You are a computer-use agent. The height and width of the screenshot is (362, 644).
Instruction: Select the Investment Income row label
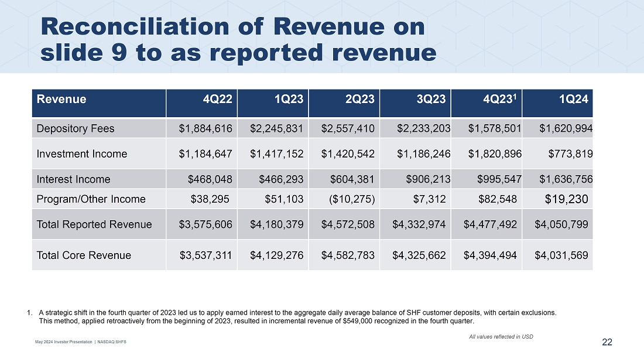pyautogui.click(x=81, y=154)
